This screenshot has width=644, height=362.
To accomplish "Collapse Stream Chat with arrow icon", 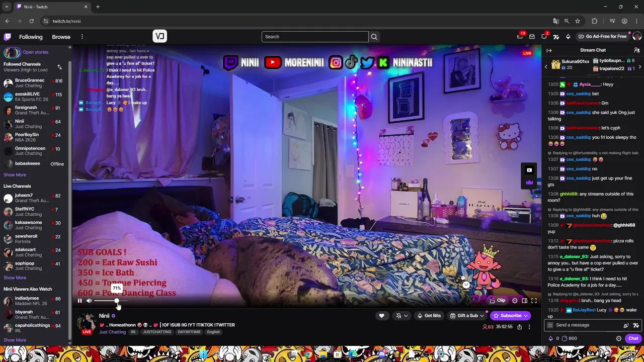I will tap(549, 50).
